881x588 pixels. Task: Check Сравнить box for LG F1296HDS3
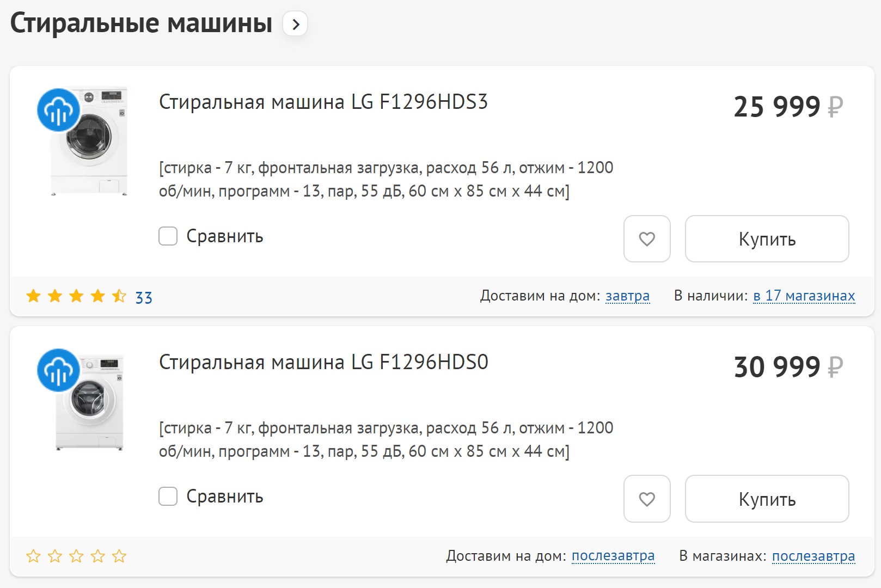(168, 236)
